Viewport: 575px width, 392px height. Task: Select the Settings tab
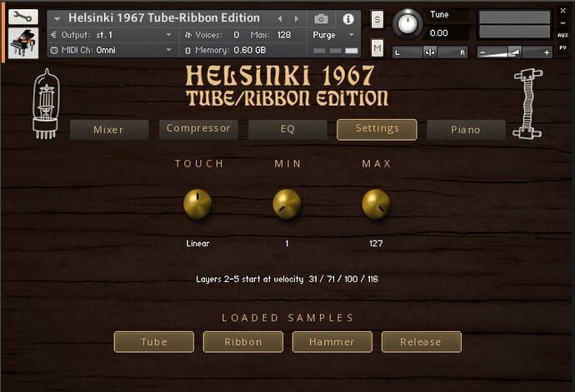coord(377,129)
